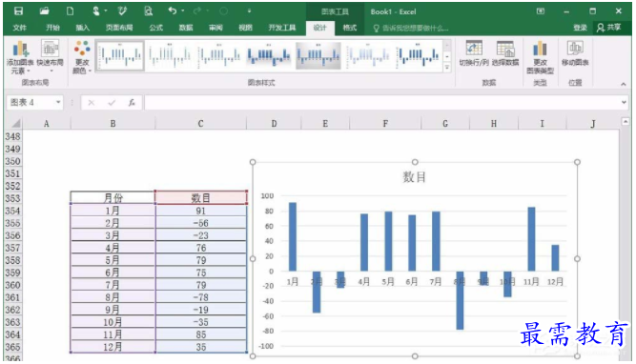
Task: Click the chart title 数目
Action: (x=414, y=177)
